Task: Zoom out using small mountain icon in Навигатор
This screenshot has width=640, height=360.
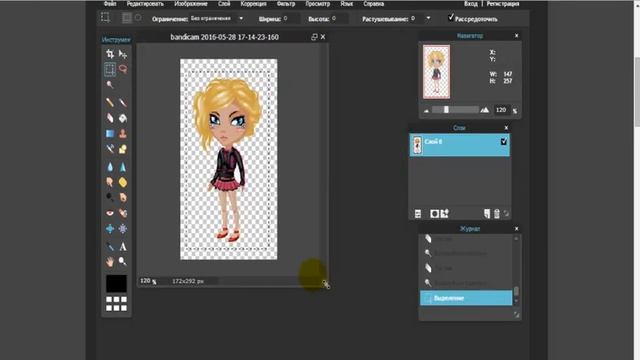Action: click(427, 110)
